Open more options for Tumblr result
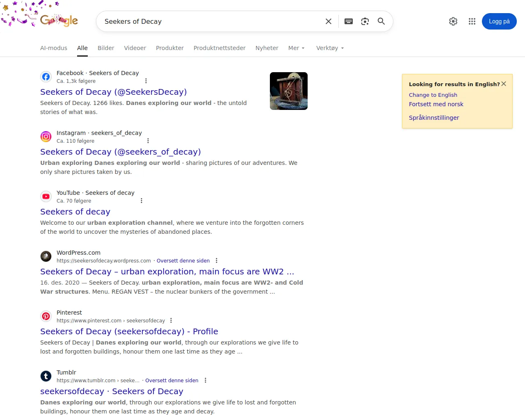Image resolution: width=525 pixels, height=420 pixels. (205, 381)
